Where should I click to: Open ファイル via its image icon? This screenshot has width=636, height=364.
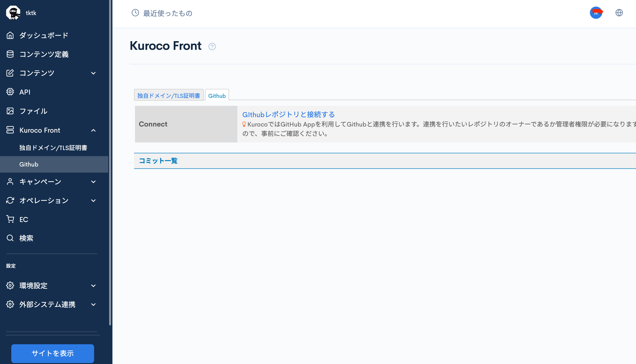pyautogui.click(x=10, y=111)
